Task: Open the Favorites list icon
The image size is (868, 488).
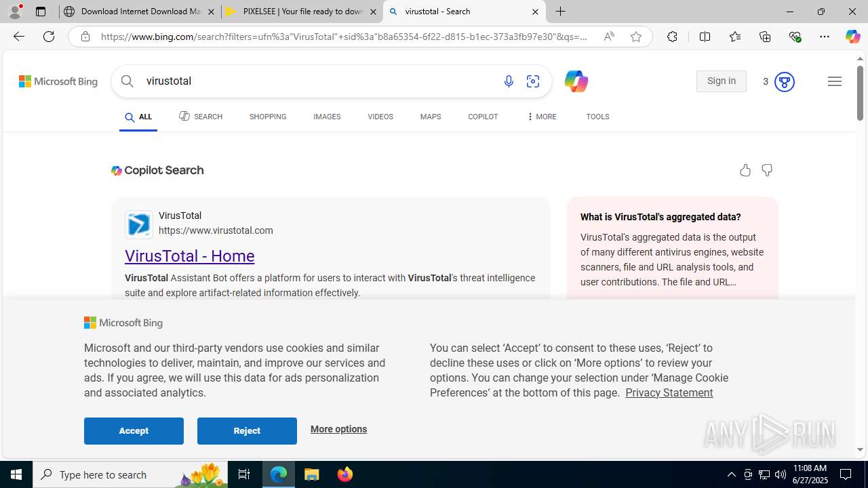Action: point(734,37)
